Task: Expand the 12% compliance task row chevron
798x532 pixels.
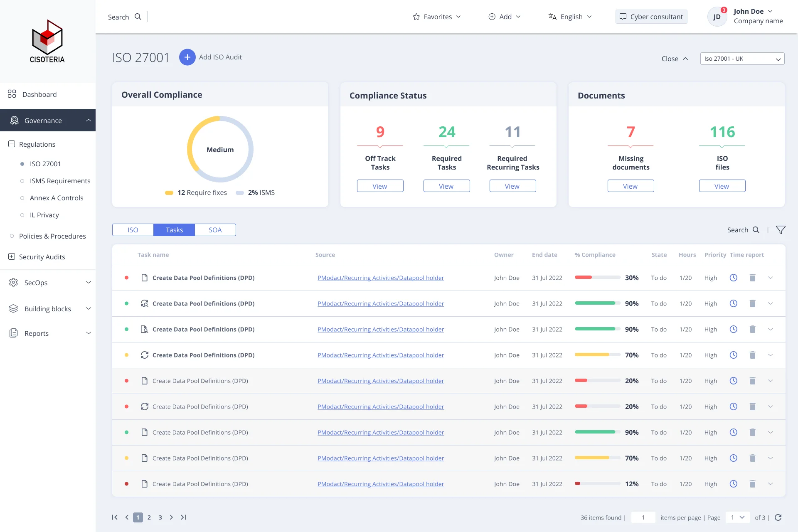Action: tap(771, 484)
